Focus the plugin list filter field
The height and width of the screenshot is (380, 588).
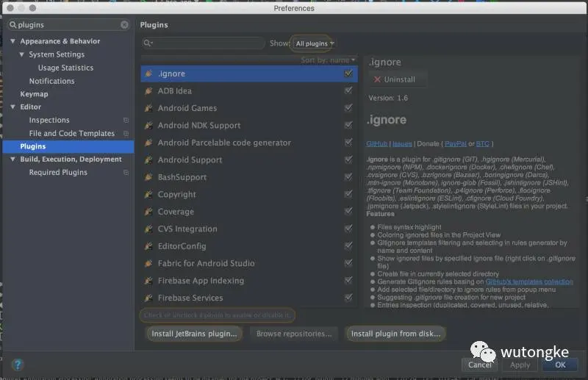[x=204, y=43]
